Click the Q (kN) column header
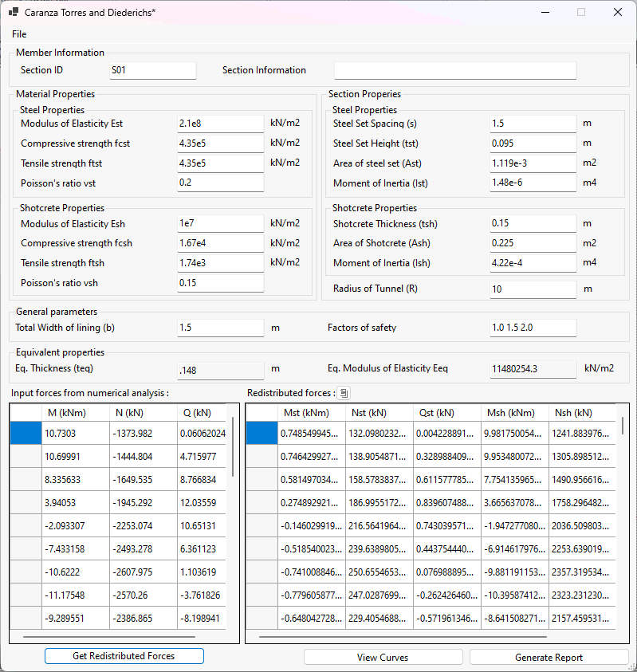Viewport: 637px width, 672px height. click(202, 413)
